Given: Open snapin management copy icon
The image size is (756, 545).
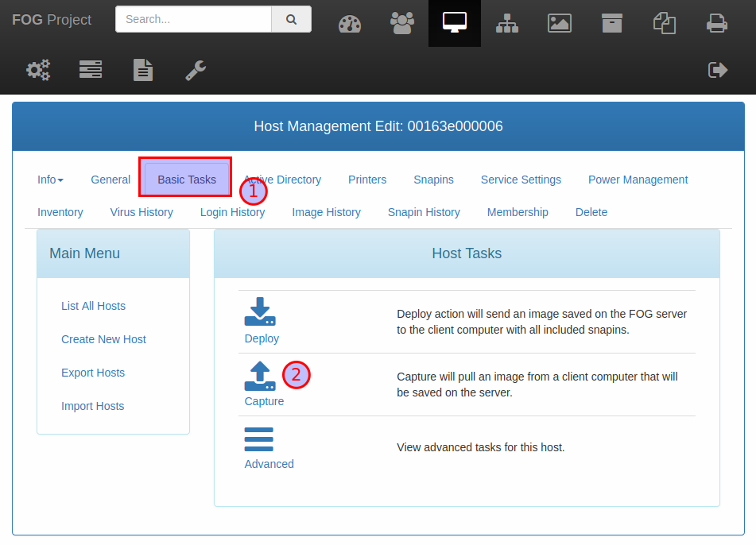Looking at the screenshot, I should (x=665, y=23).
